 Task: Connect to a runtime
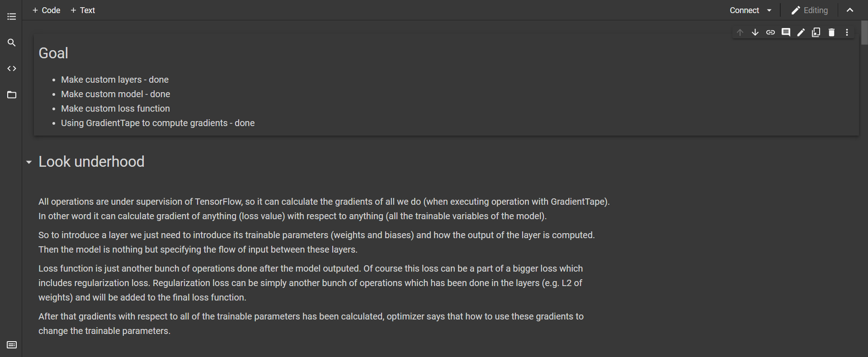coord(744,10)
